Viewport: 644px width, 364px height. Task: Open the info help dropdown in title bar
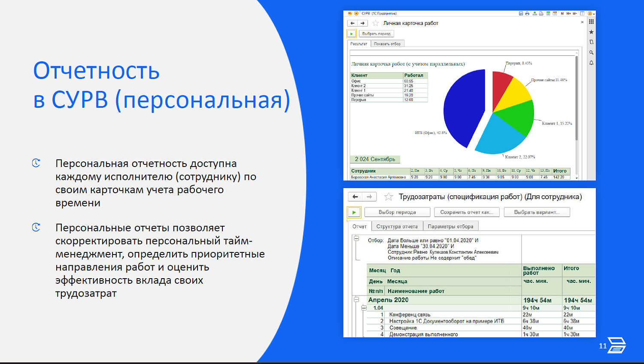(x=591, y=13)
